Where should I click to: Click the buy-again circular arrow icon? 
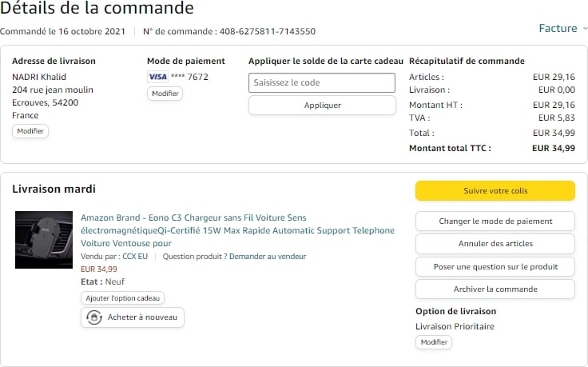point(94,317)
